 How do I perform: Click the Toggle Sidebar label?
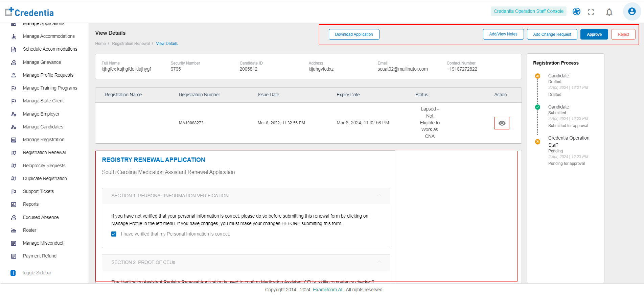click(37, 273)
